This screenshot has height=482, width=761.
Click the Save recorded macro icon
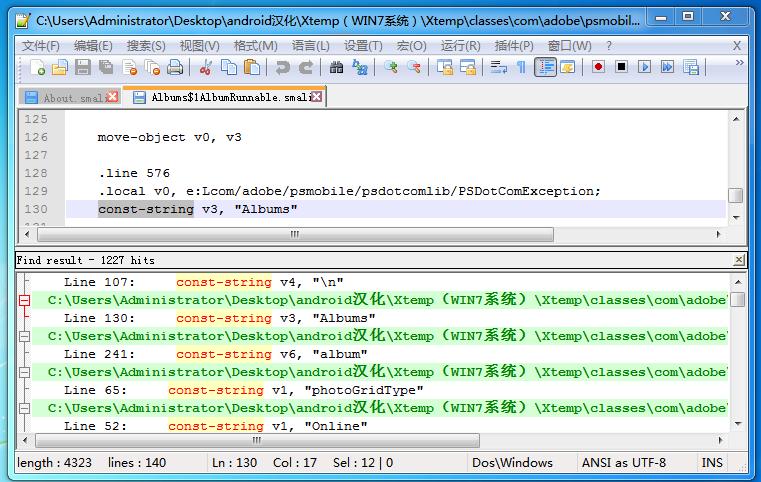pyautogui.click(x=691, y=67)
